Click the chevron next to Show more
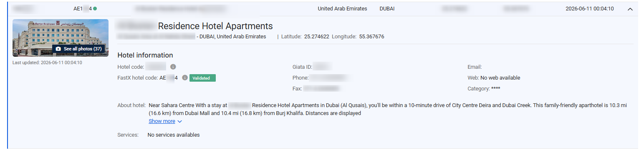This screenshot has width=644, height=150. (179, 122)
